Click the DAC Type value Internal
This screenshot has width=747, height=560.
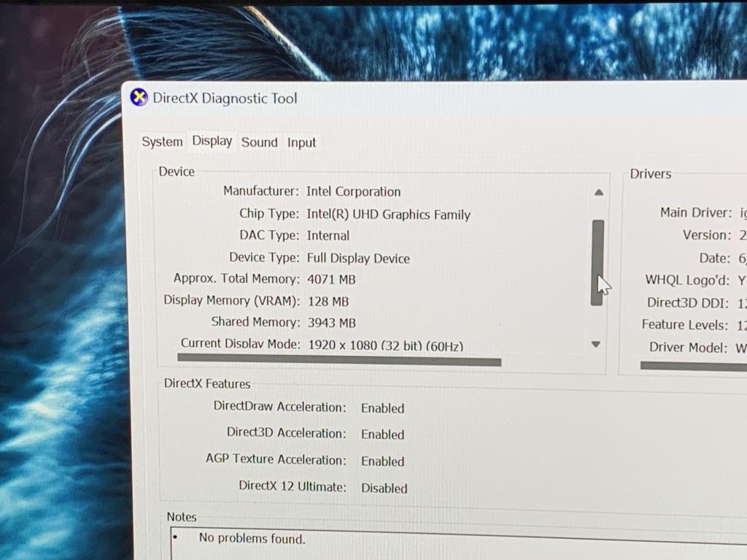coord(328,236)
